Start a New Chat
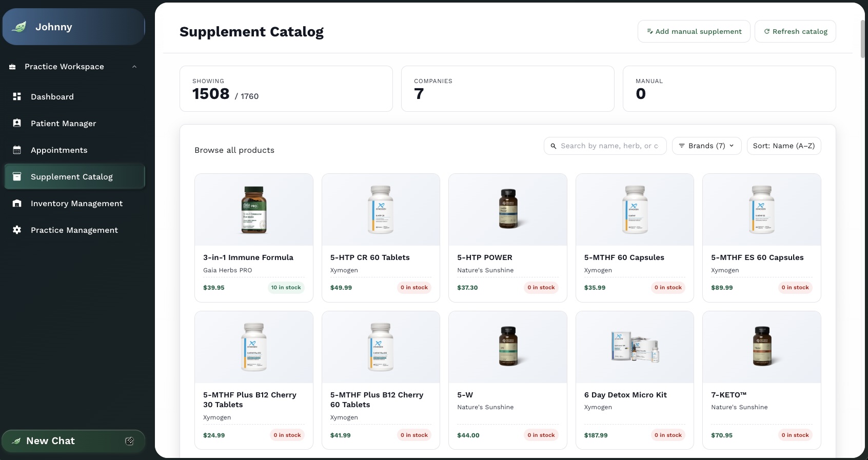Image resolution: width=868 pixels, height=460 pixels. point(73,441)
